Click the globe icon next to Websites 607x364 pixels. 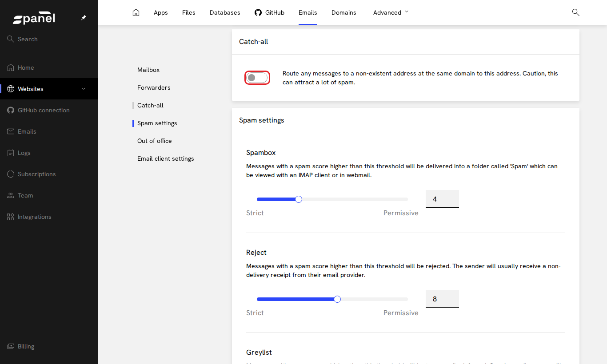[11, 89]
